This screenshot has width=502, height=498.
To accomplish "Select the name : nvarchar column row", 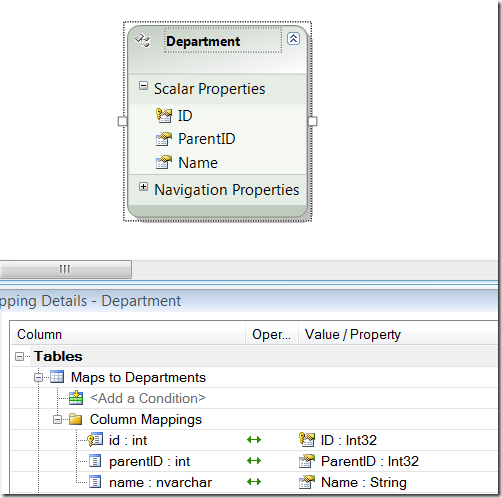I will click(x=160, y=483).
